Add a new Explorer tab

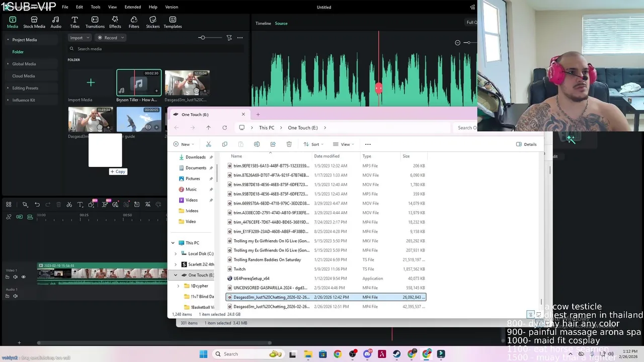[258, 114]
